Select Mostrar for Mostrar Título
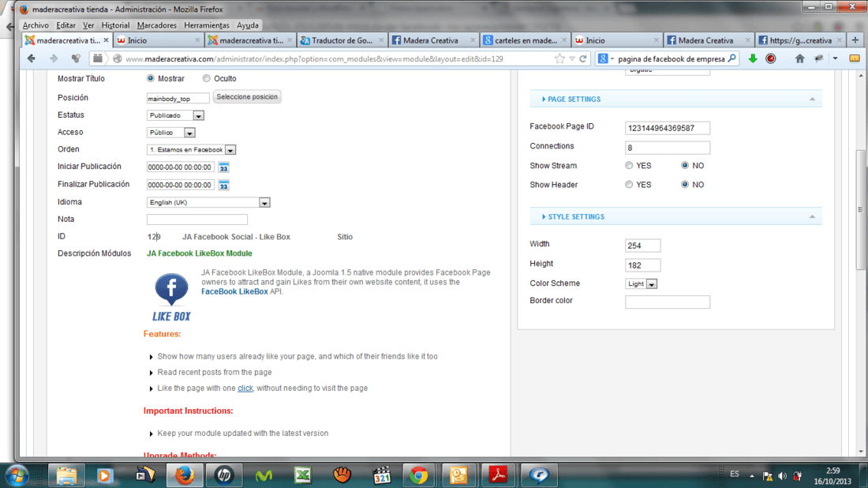This screenshot has width=868, height=488. tap(151, 79)
